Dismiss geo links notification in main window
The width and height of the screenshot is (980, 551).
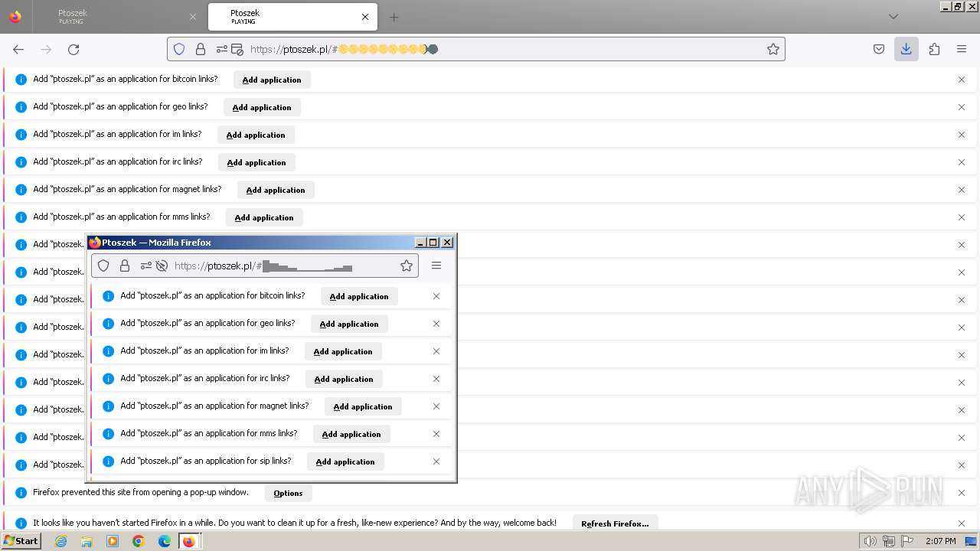pyautogui.click(x=962, y=107)
